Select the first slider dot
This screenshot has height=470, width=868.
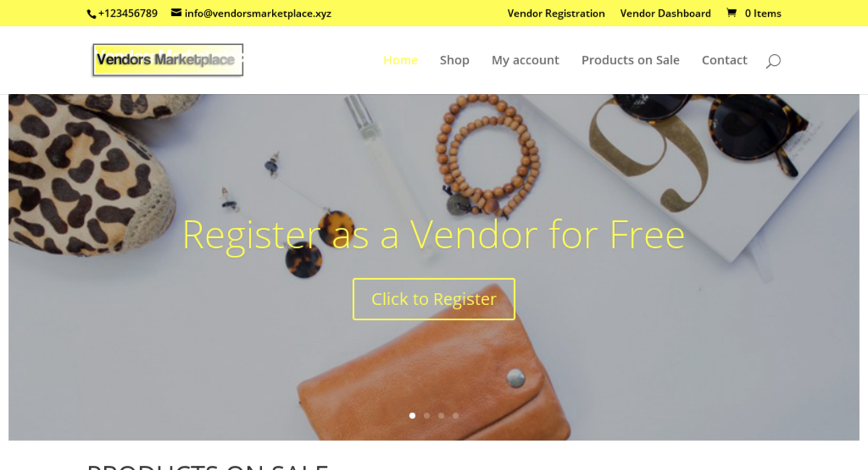tap(412, 416)
